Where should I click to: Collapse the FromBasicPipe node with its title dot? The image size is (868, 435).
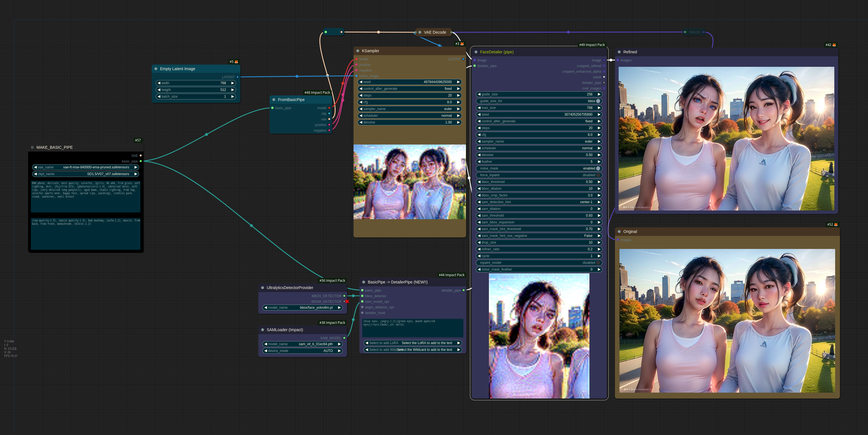click(x=274, y=100)
